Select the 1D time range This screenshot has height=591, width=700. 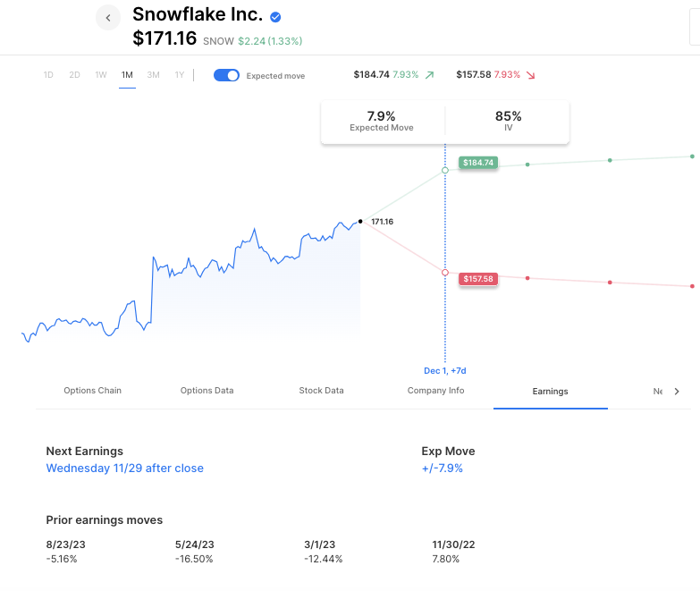click(x=48, y=75)
